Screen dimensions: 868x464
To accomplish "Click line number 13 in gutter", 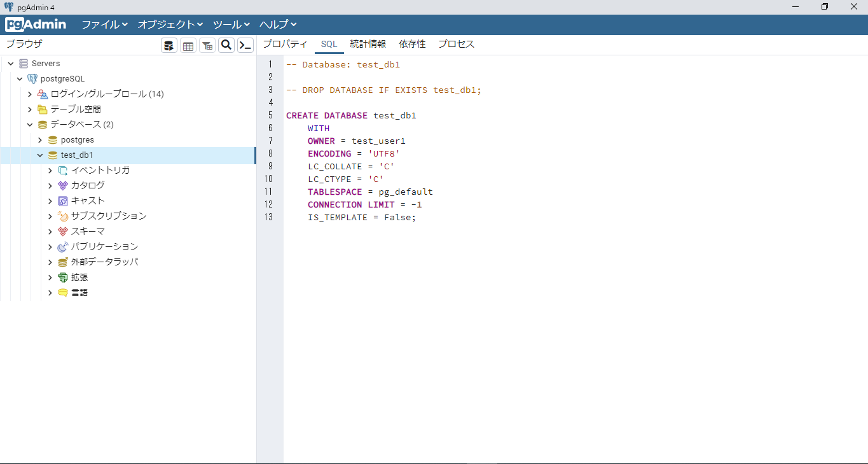I will (268, 217).
